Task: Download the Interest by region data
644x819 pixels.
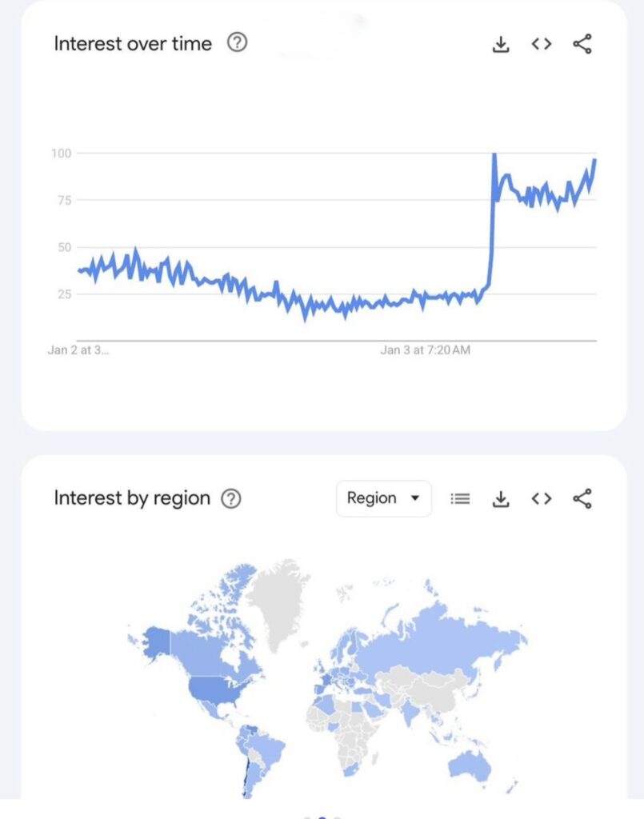Action: pyautogui.click(x=501, y=499)
